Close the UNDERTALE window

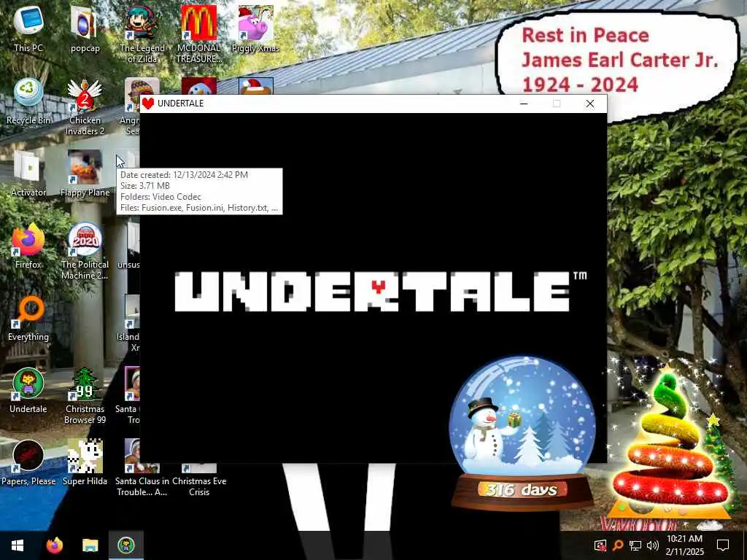tap(589, 104)
